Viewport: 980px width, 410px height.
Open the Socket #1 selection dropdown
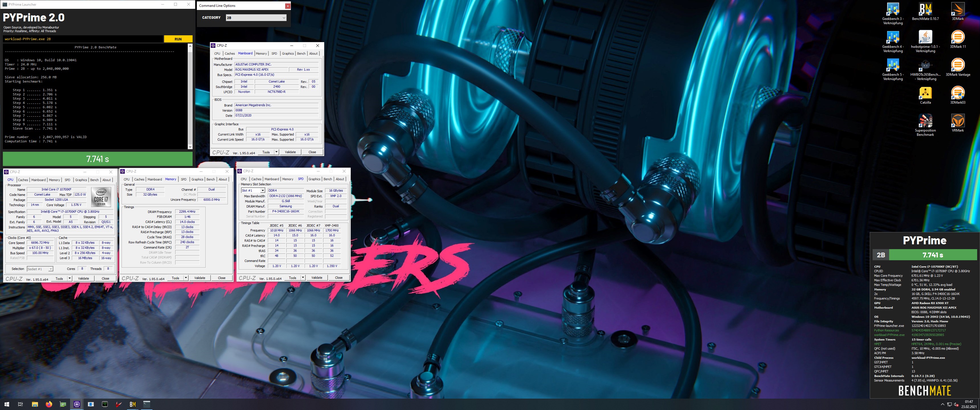click(40, 269)
